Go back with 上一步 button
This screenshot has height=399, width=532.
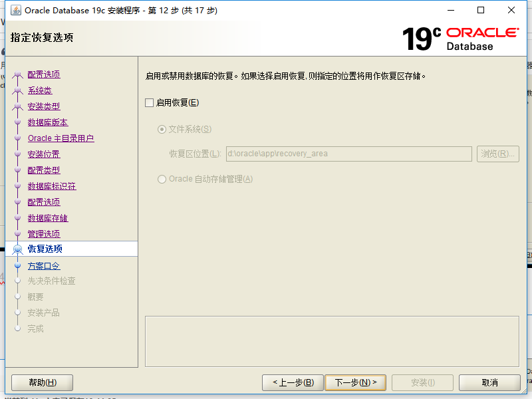click(293, 383)
